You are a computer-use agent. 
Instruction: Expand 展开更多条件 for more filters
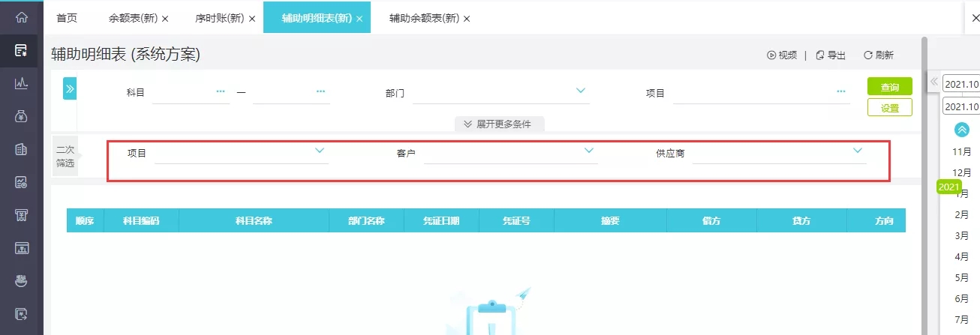click(x=499, y=124)
